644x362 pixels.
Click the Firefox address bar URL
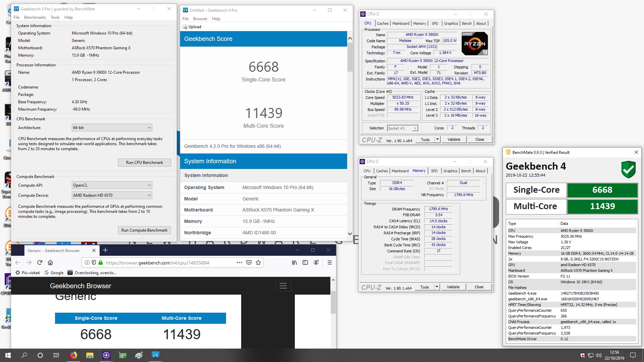click(157, 263)
